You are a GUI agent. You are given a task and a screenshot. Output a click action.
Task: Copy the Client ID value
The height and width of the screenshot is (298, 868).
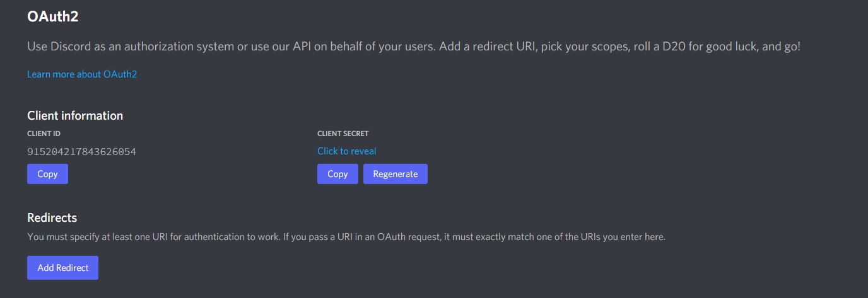pyautogui.click(x=47, y=174)
